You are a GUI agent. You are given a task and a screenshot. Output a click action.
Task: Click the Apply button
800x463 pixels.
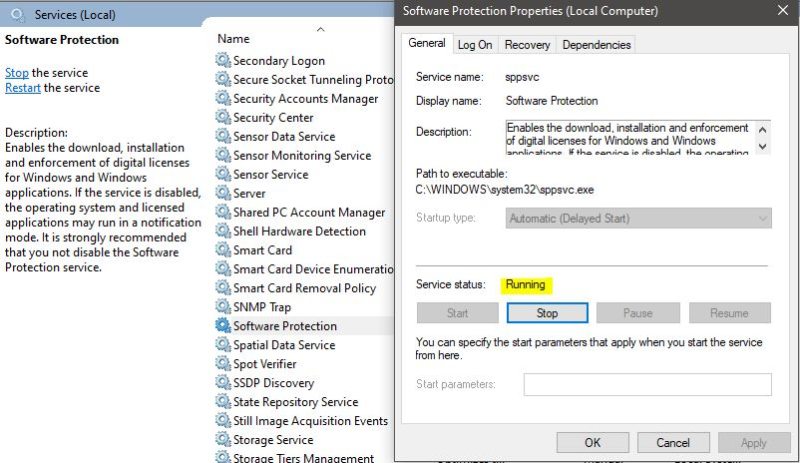(754, 443)
